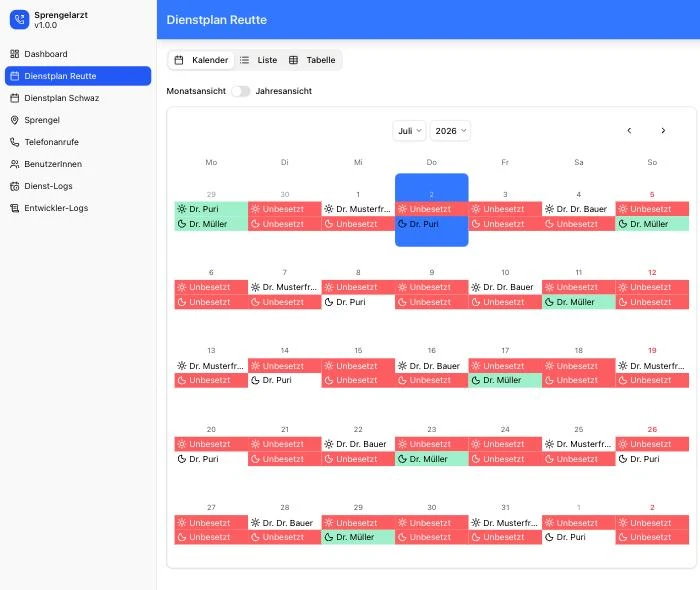This screenshot has width=700, height=590.
Task: Click the Sprengelarzt phone logo icon
Action: (x=19, y=20)
